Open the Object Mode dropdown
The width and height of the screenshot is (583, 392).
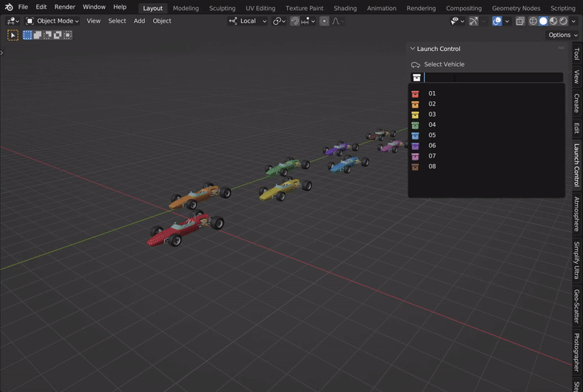[x=52, y=21]
